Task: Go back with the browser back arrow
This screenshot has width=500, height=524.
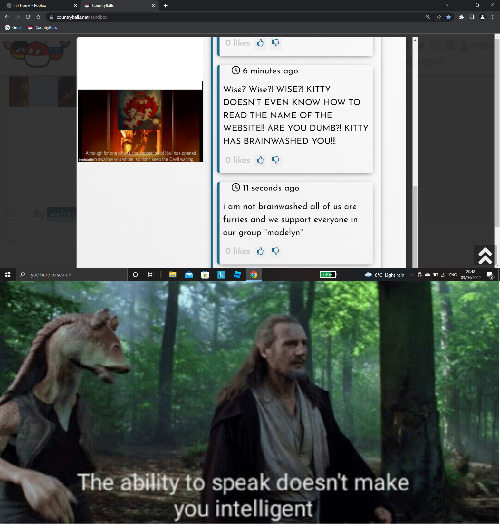Action: (7, 17)
